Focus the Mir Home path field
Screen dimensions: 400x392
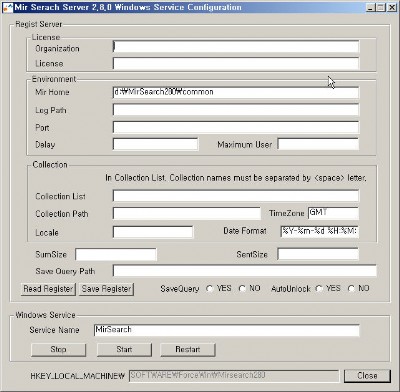pyautogui.click(x=236, y=92)
